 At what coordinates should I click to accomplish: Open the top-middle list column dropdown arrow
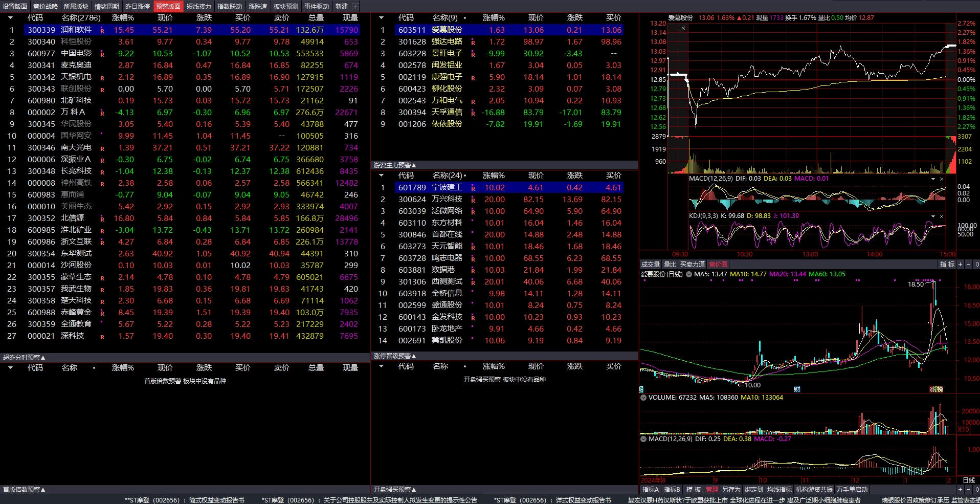[381, 18]
